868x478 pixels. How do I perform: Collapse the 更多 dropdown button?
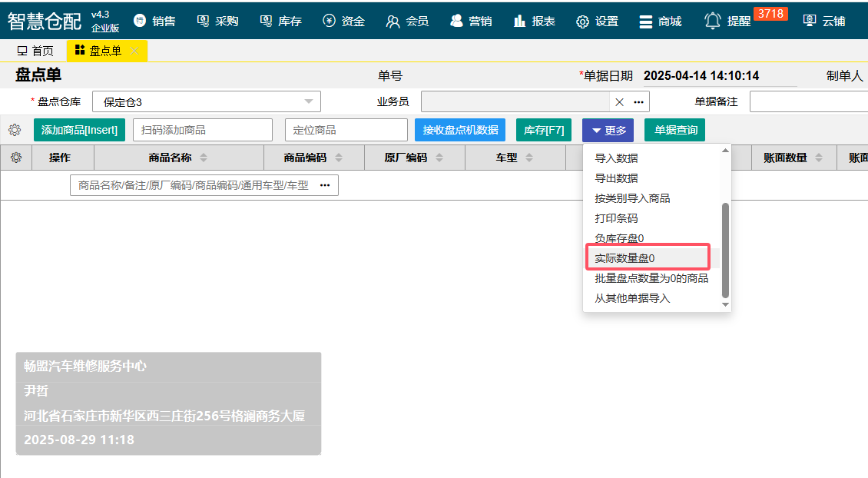[x=608, y=130]
